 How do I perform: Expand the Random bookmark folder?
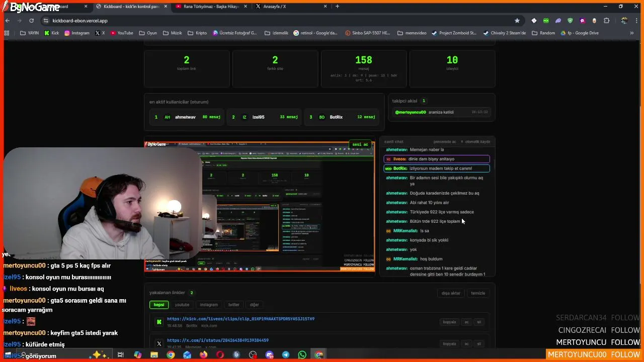(x=543, y=33)
